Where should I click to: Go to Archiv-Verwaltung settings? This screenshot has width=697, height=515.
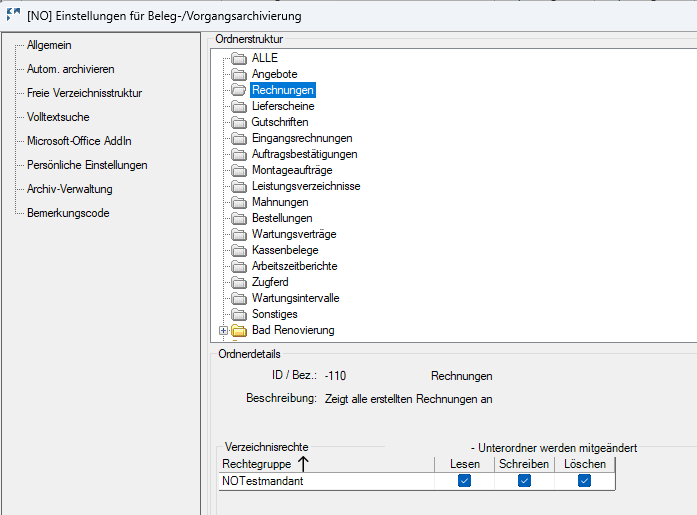coord(69,189)
